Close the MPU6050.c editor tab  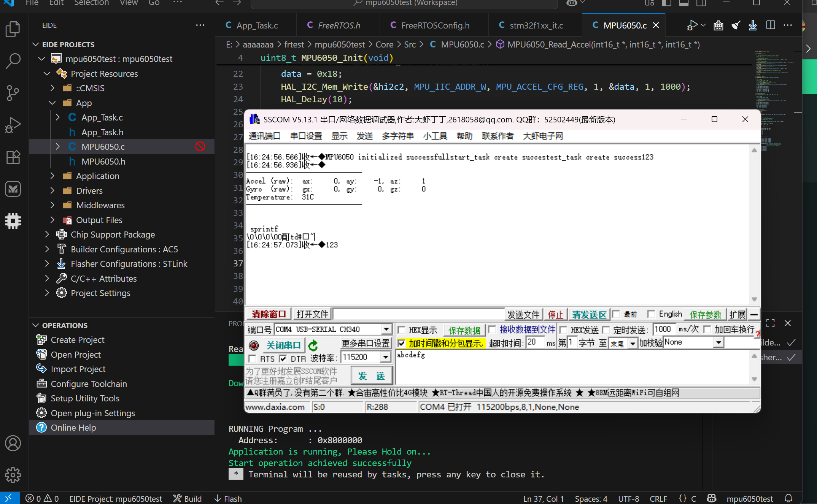(656, 25)
